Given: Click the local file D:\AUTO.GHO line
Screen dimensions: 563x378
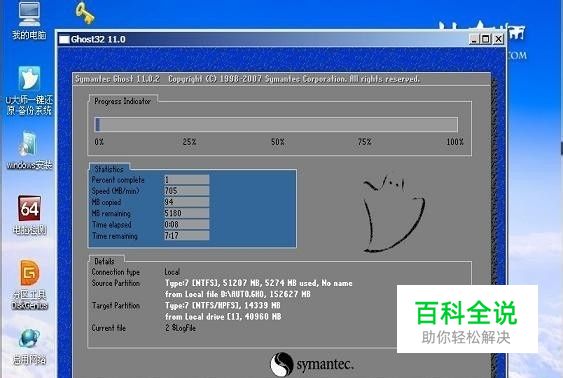Looking at the screenshot, I should pyautogui.click(x=238, y=294).
